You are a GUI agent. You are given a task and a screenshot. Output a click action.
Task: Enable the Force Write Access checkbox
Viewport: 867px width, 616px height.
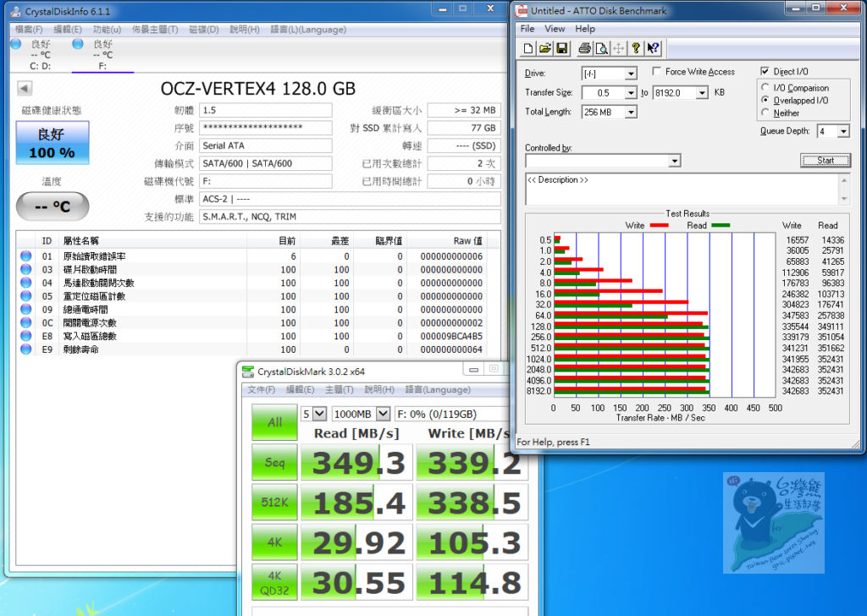click(x=657, y=72)
